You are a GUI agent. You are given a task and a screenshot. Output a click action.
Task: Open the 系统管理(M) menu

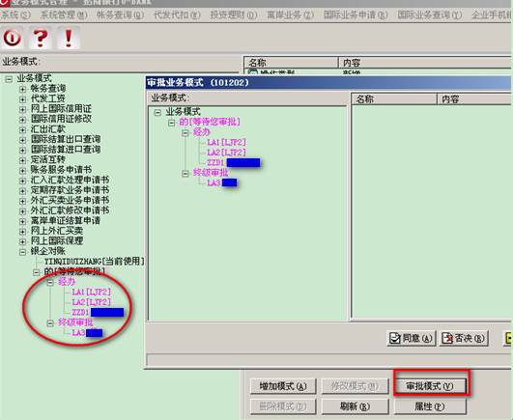point(64,15)
